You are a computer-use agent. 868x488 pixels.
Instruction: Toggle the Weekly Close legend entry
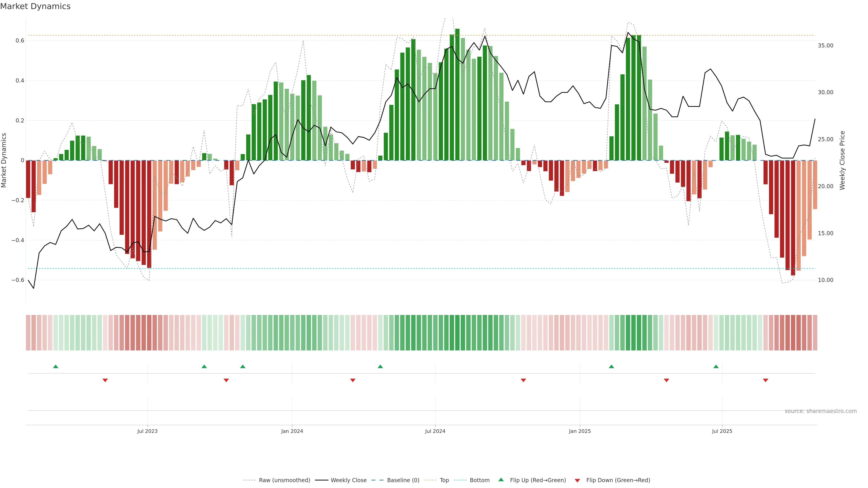click(x=348, y=480)
